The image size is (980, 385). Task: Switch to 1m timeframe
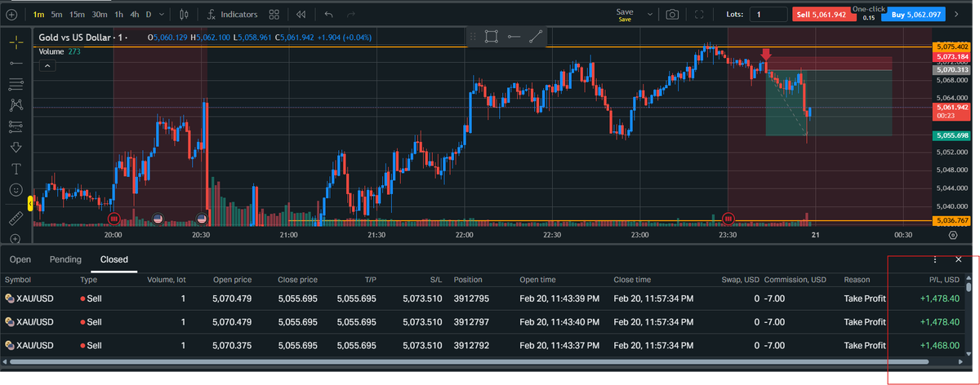click(39, 14)
